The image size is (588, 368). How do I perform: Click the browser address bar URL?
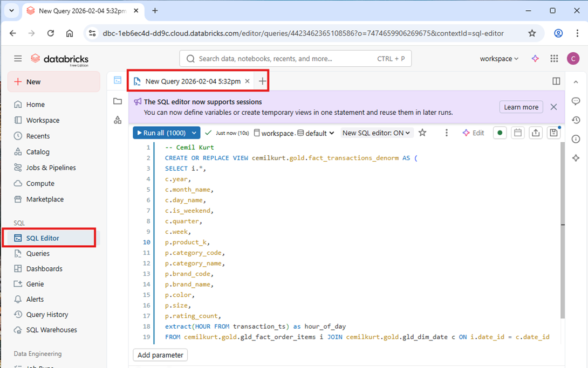303,33
